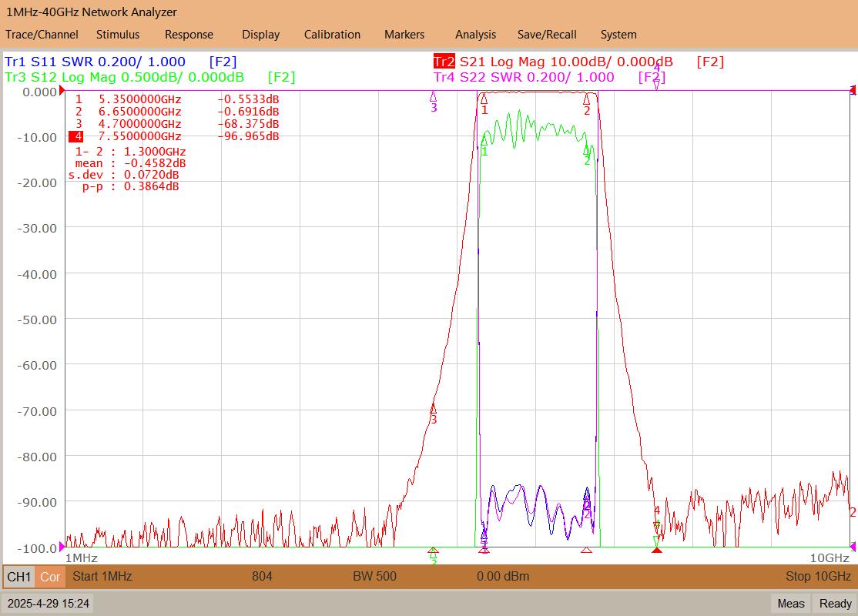Open the Markers menu
This screenshot has width=858, height=616.
(x=404, y=35)
